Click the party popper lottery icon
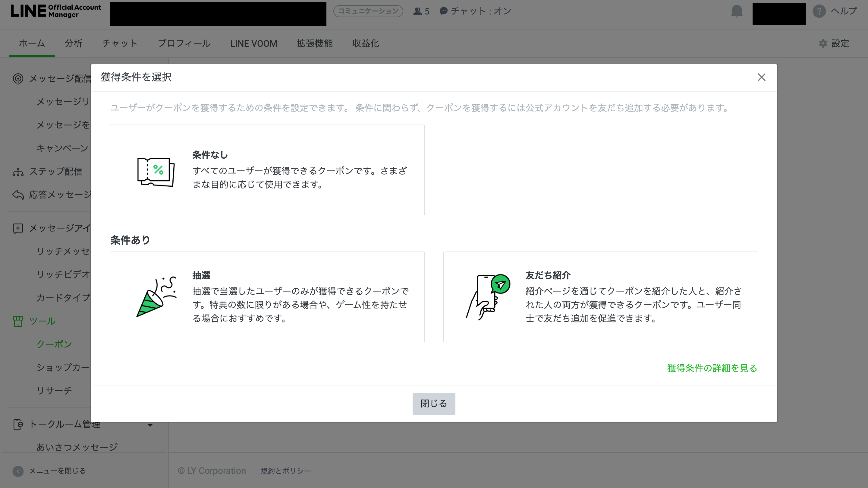Screen dimensions: 868x488 click(156, 297)
